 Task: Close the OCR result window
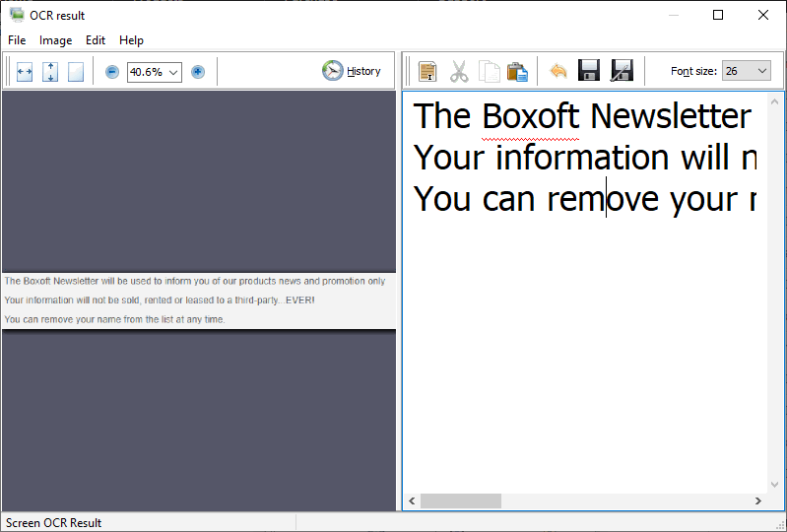(x=763, y=15)
